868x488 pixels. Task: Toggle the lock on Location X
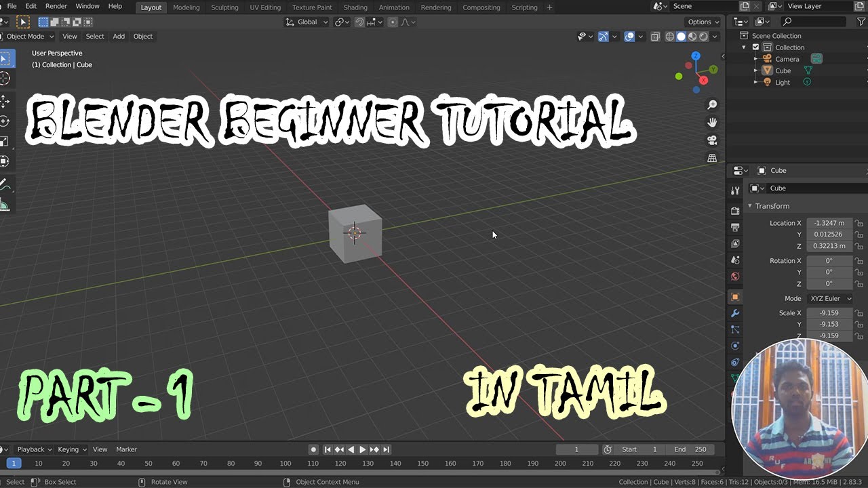859,223
